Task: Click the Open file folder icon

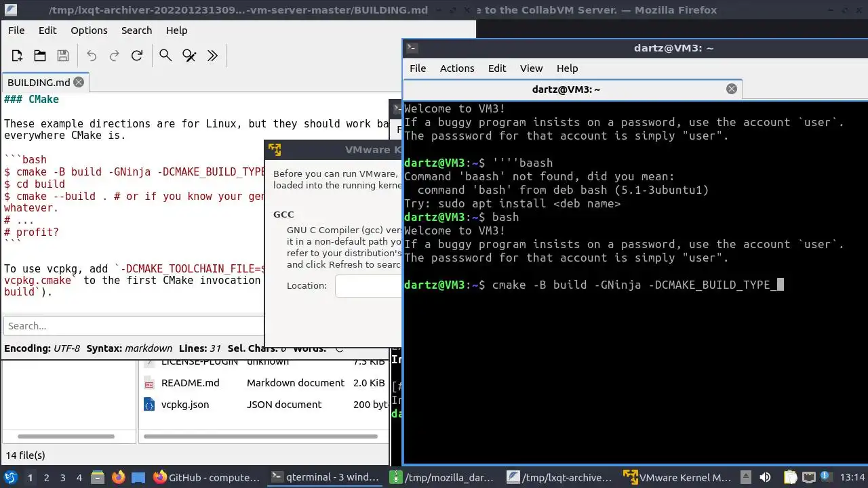Action: point(40,56)
